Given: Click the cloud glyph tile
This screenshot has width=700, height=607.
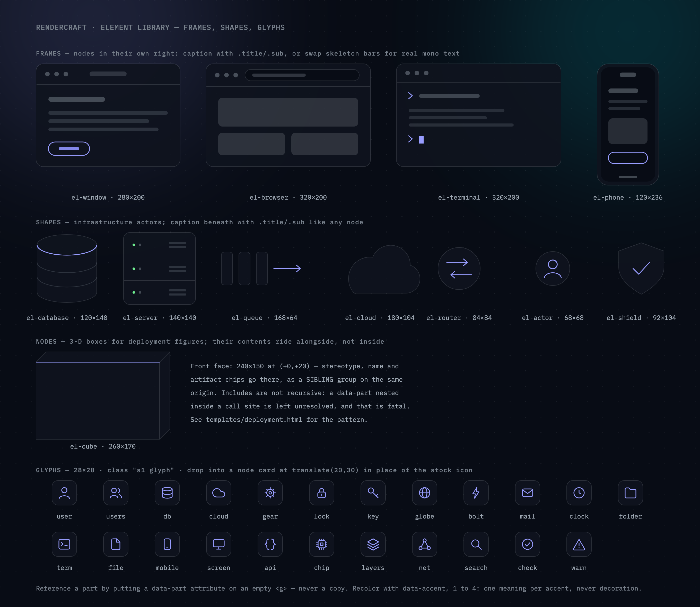Looking at the screenshot, I should click(219, 493).
